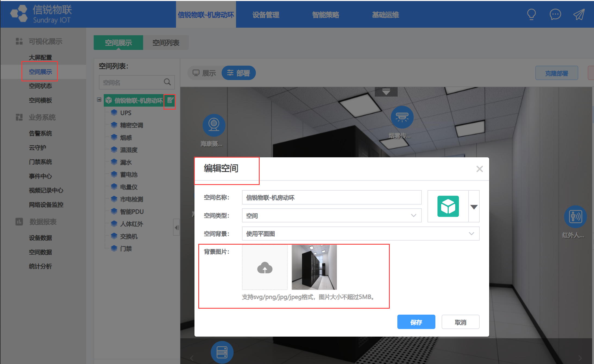
Task: Open 空间模板 in sidebar
Action: 40,100
